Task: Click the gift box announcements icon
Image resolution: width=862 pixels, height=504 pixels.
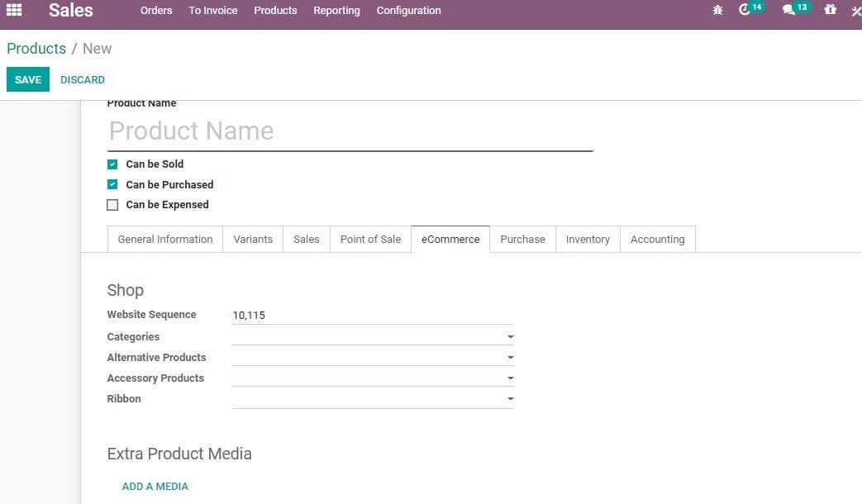Action: [x=830, y=9]
